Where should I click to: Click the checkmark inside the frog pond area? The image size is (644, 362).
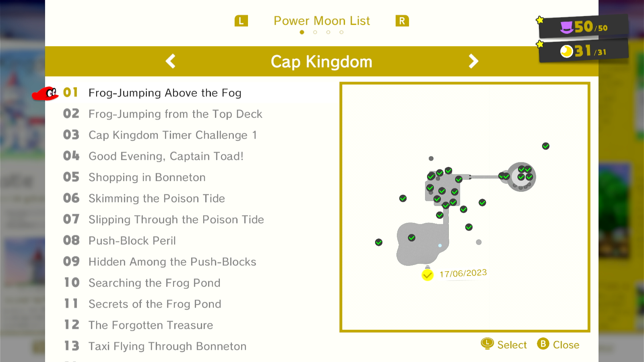pos(412,238)
